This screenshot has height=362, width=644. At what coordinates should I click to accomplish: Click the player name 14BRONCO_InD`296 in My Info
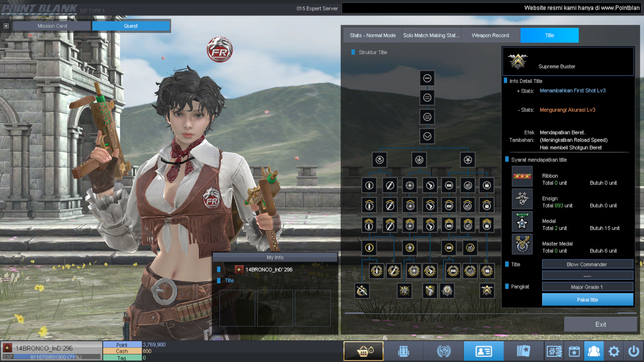click(269, 269)
